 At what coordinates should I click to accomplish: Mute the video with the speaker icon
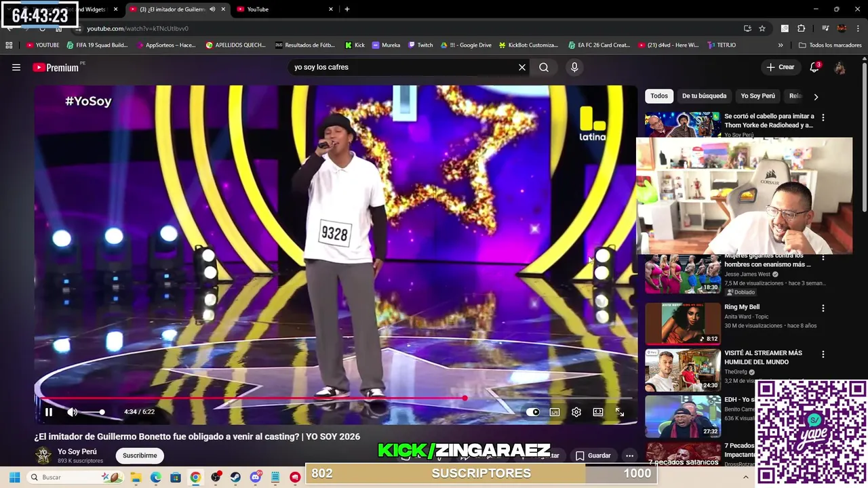(x=72, y=411)
